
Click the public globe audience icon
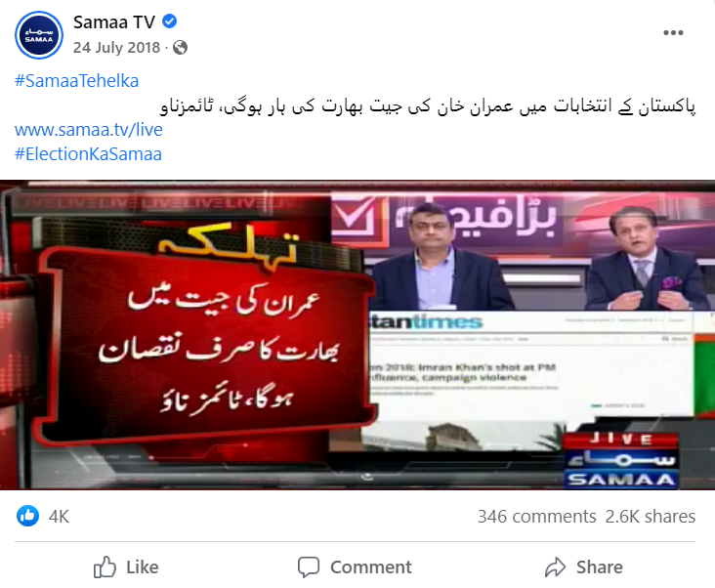[x=180, y=48]
